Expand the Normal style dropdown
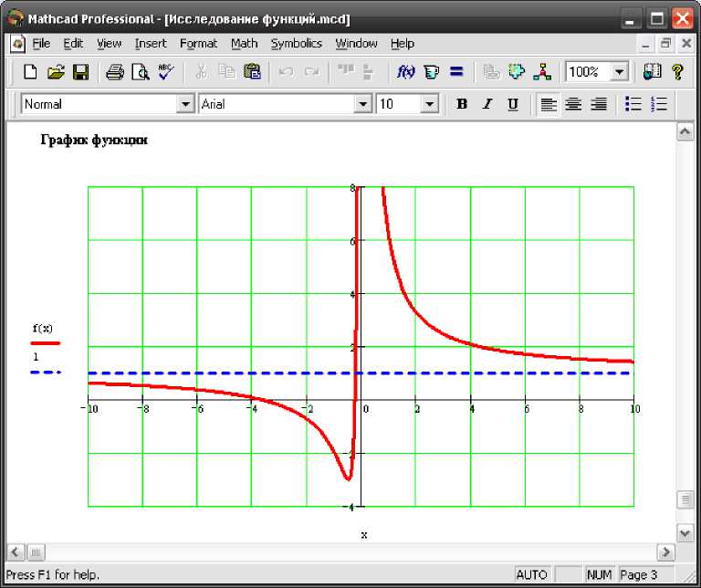This screenshot has width=701, height=588. (x=186, y=105)
